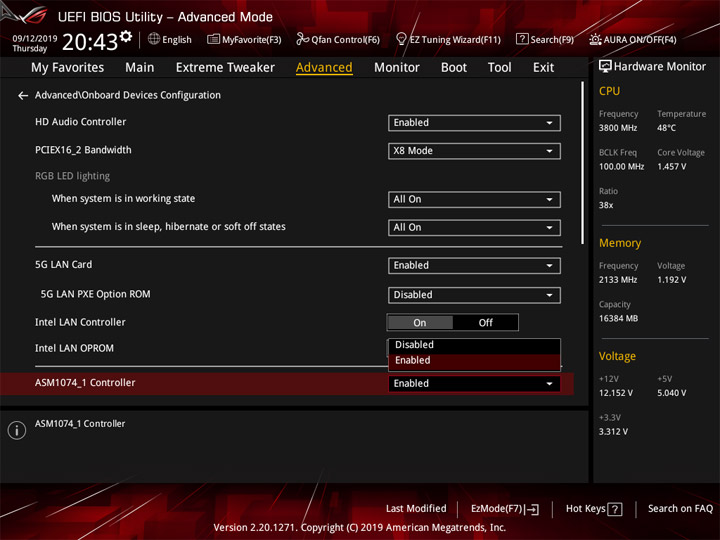Click the back arrow to Advanced menu
Screen dimensions: 720x540
point(22,96)
